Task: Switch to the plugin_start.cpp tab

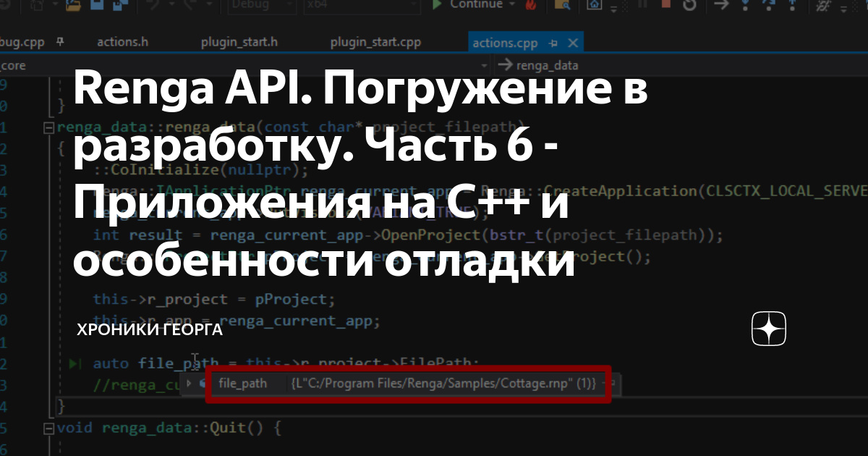Action: click(x=375, y=42)
